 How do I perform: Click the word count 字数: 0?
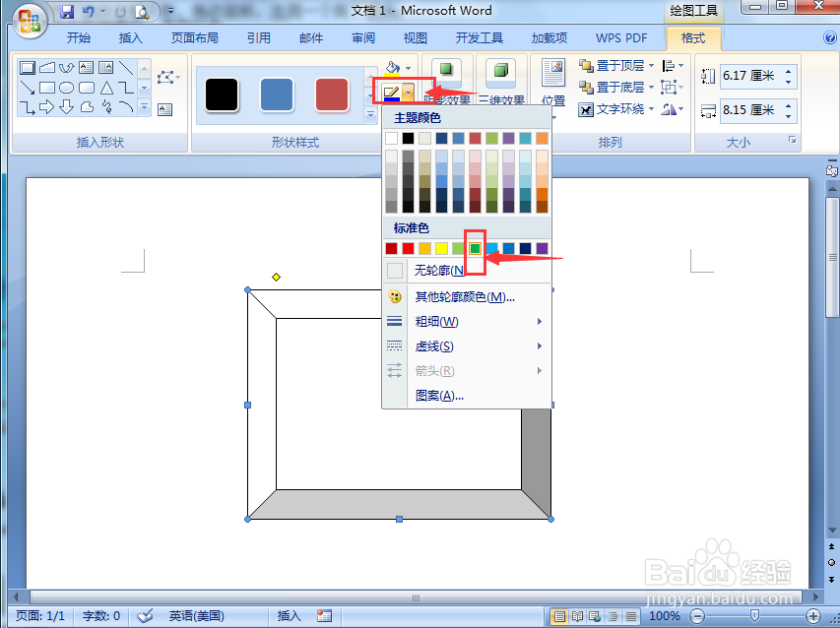(101, 615)
